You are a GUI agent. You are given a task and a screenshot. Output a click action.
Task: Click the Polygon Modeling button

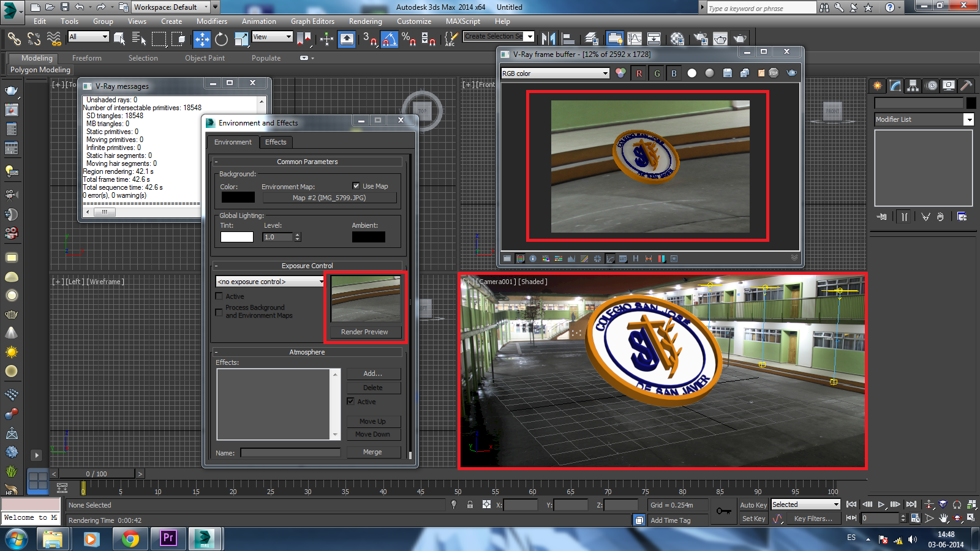coord(40,70)
